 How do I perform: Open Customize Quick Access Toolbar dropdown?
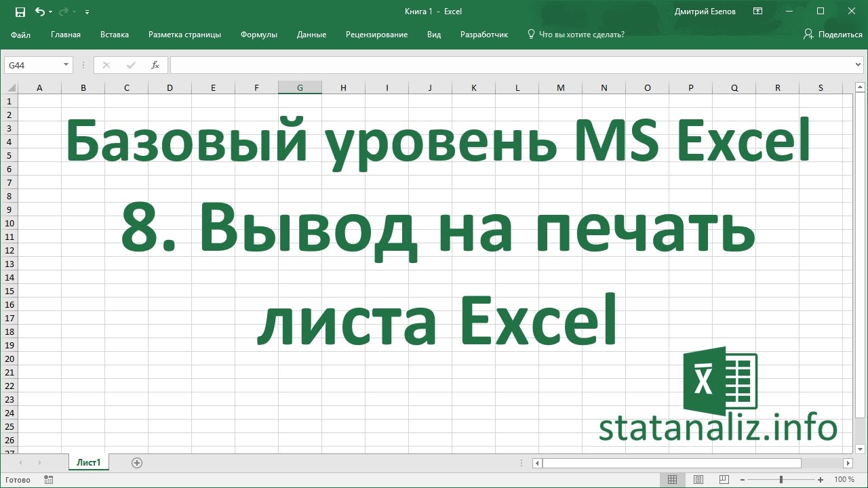(x=87, y=12)
